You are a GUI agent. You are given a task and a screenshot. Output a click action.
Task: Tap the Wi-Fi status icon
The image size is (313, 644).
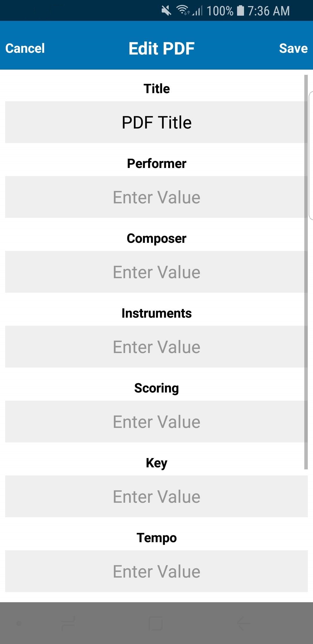(x=183, y=10)
